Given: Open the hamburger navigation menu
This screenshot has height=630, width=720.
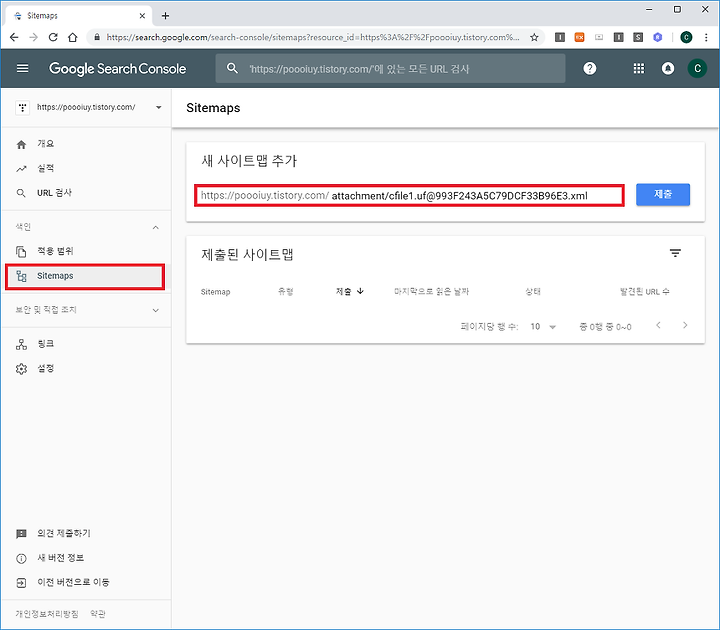Looking at the screenshot, I should click(22, 68).
